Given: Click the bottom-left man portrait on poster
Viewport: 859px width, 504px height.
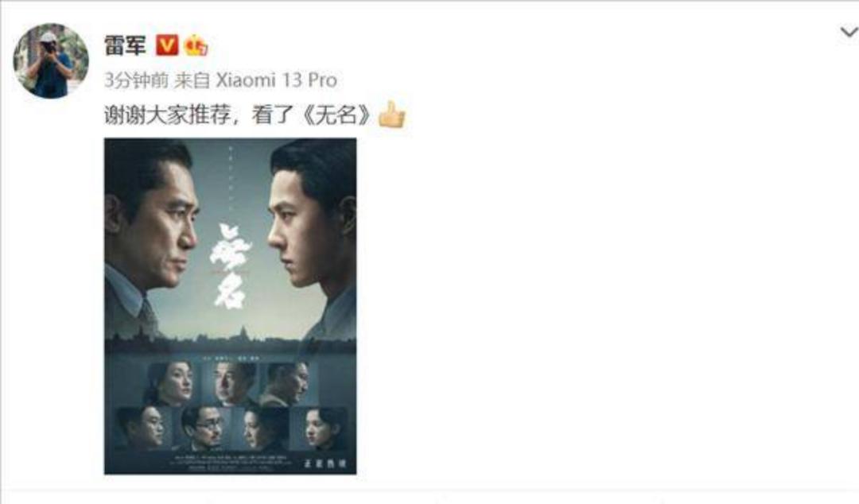Looking at the screenshot, I should click(x=141, y=428).
